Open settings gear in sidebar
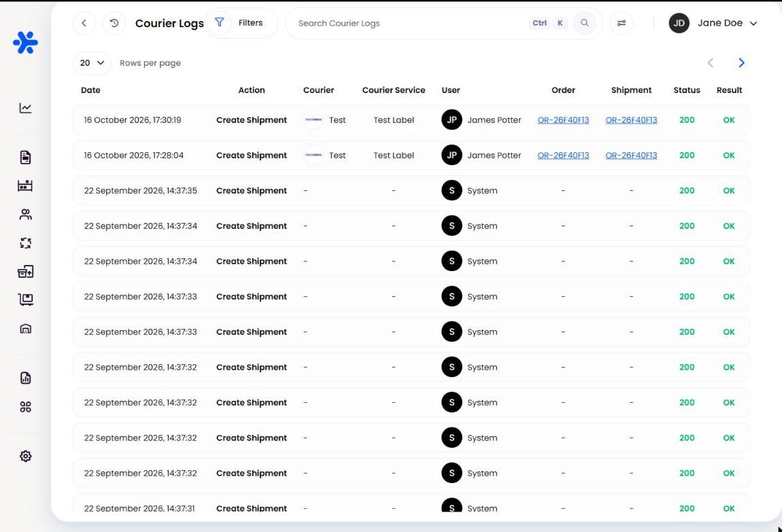 coord(25,457)
